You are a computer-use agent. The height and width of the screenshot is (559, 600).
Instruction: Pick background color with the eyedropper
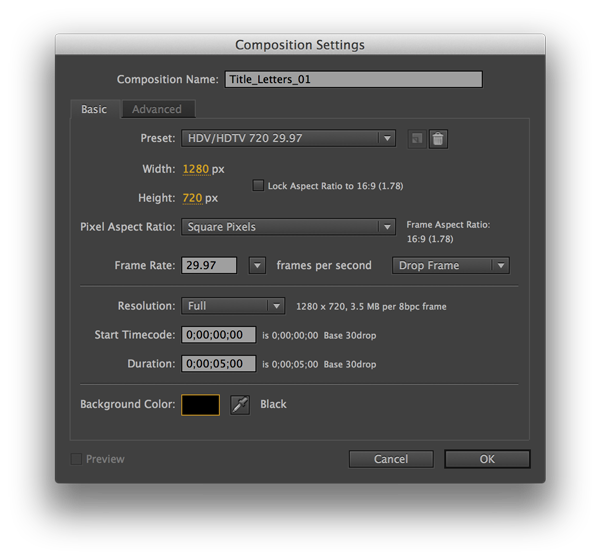[240, 404]
